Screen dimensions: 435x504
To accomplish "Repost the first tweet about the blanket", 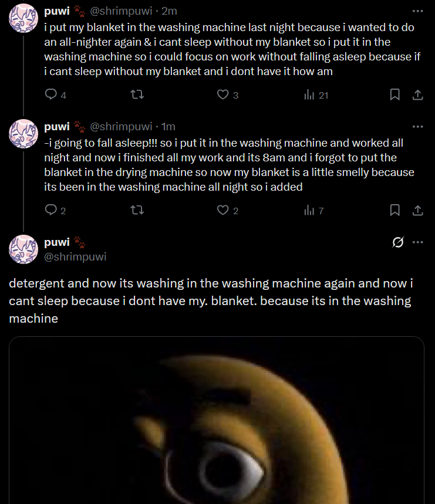I will coord(137,94).
